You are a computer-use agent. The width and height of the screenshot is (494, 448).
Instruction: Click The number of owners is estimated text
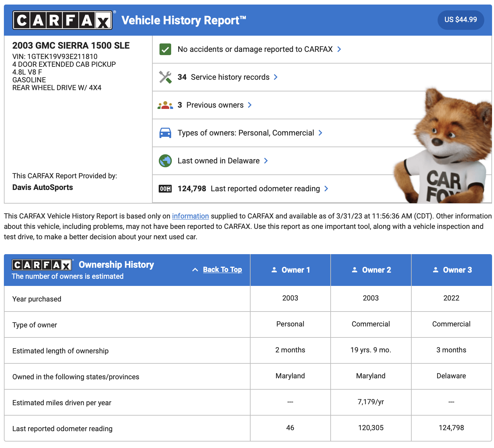click(x=68, y=276)
